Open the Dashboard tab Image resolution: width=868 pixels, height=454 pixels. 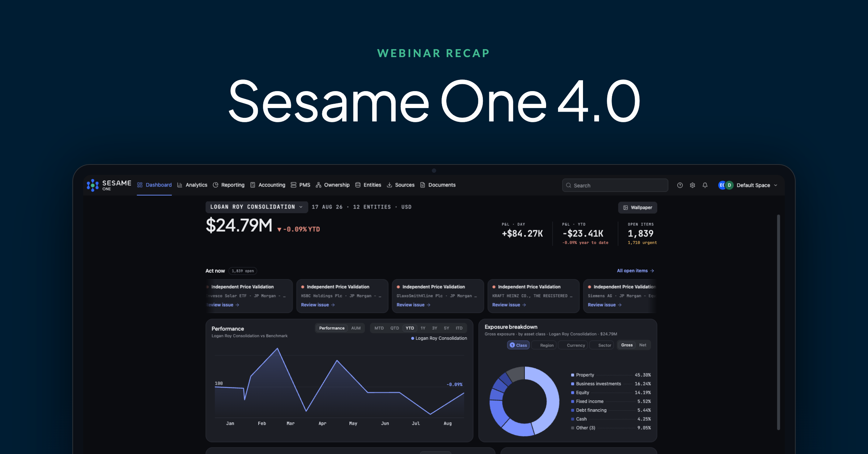(x=154, y=185)
